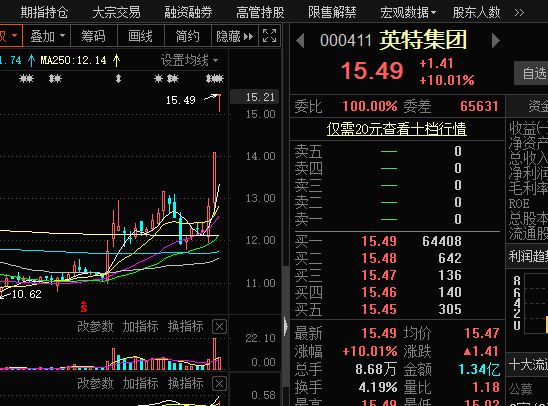
Task: Click the stock name 英特集团
Action: pyautogui.click(x=423, y=40)
